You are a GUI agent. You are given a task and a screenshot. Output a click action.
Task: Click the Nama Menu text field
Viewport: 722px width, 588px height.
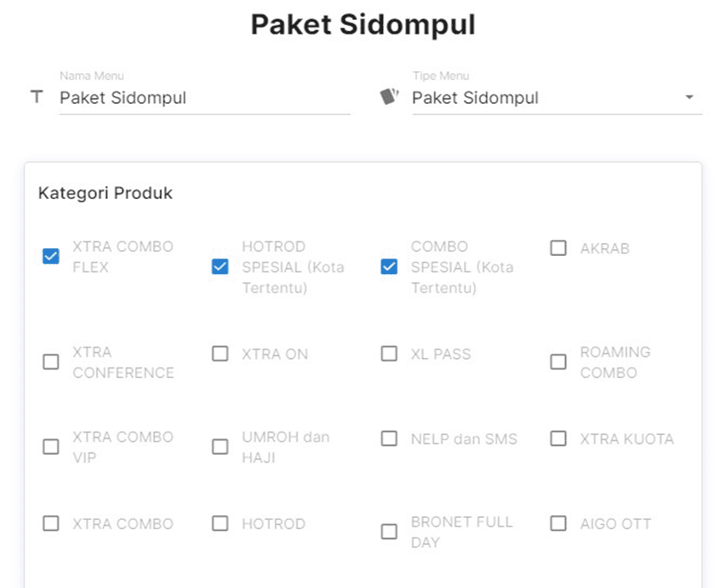tap(204, 98)
